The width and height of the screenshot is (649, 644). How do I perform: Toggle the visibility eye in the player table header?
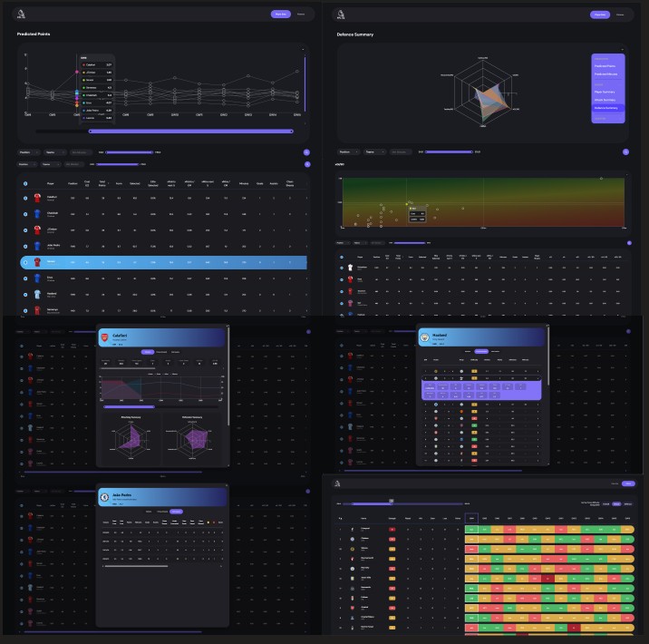point(24,182)
